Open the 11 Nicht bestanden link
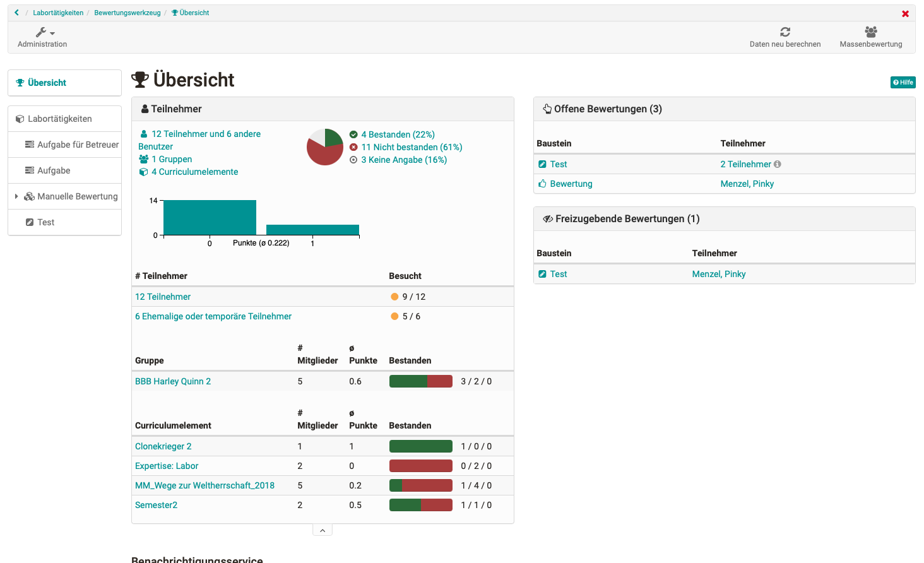The width and height of the screenshot is (924, 563). click(411, 147)
